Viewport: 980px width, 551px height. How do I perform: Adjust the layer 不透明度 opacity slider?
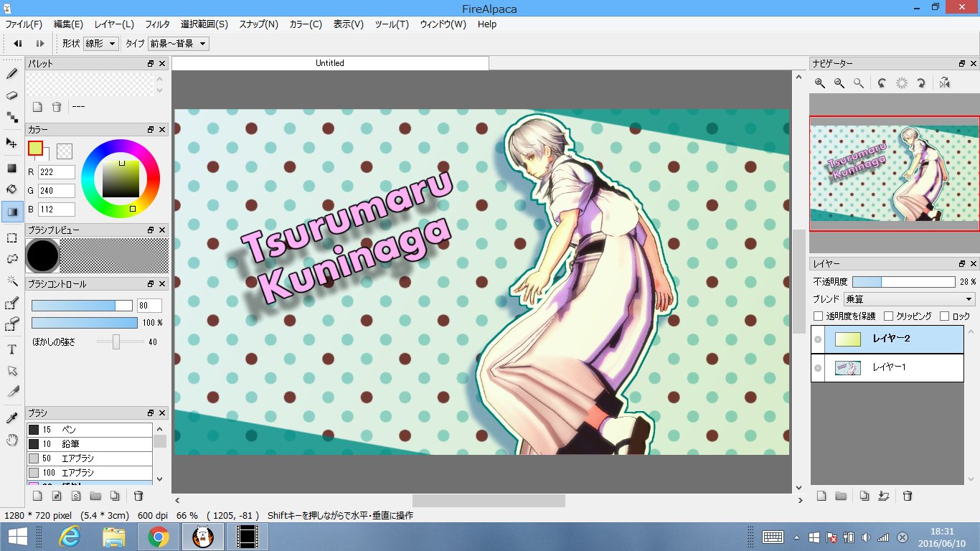(x=903, y=282)
